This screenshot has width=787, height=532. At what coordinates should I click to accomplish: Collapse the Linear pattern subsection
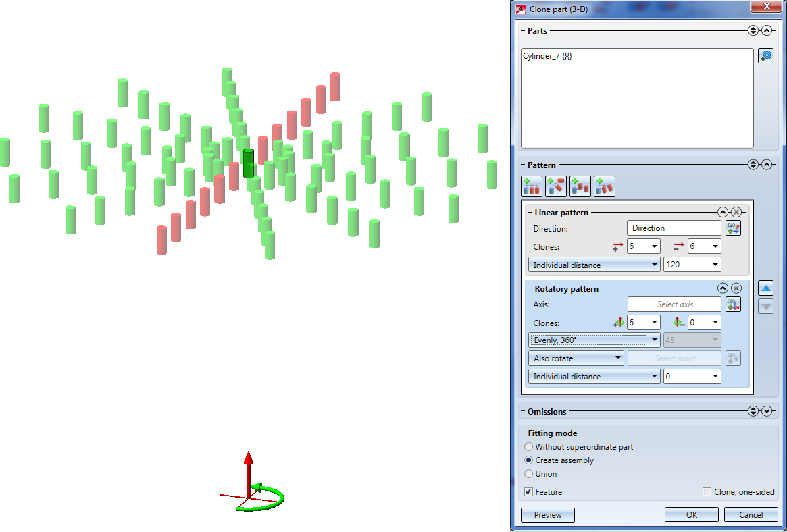click(722, 212)
